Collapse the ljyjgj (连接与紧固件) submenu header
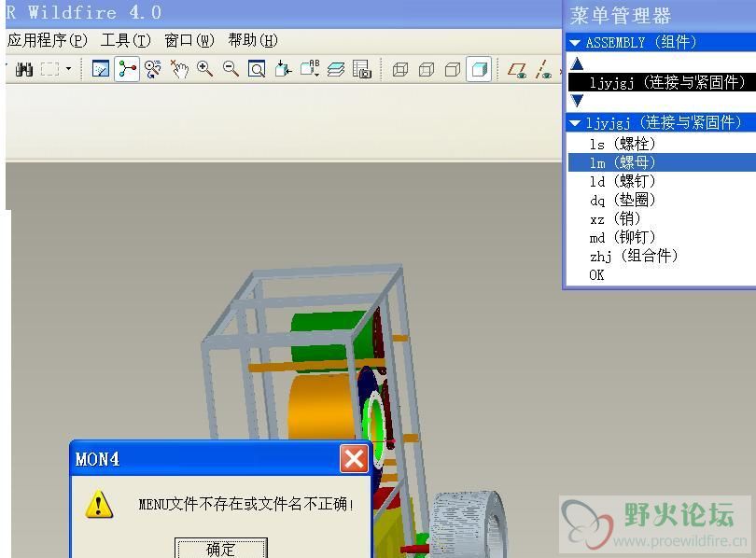The width and height of the screenshot is (756, 558). tap(661, 122)
